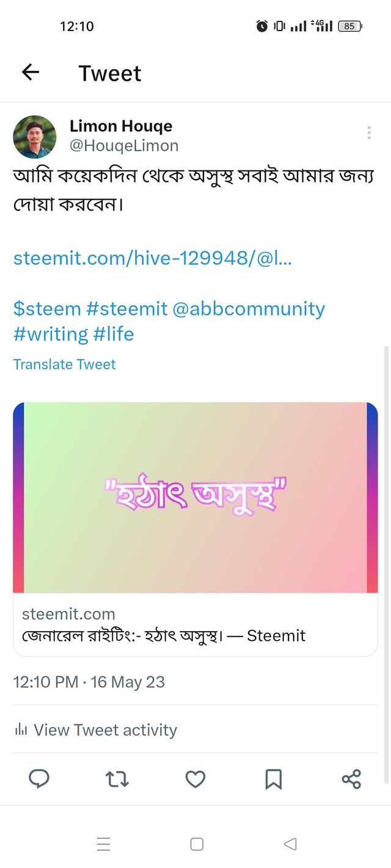Open the three-dot tweet options menu
The height and width of the screenshot is (868, 391).
369,133
